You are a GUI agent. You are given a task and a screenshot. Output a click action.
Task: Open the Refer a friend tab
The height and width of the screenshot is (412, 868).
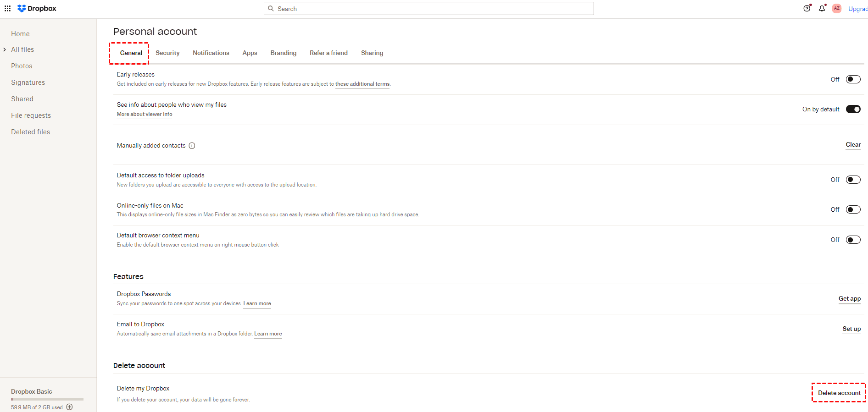(328, 53)
